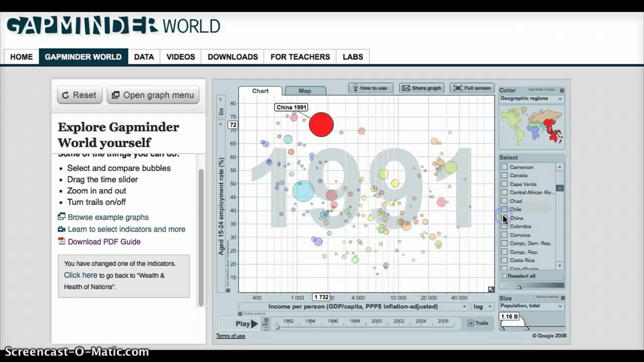The width and height of the screenshot is (644, 362).
Task: Click the Reset button
Action: (79, 95)
